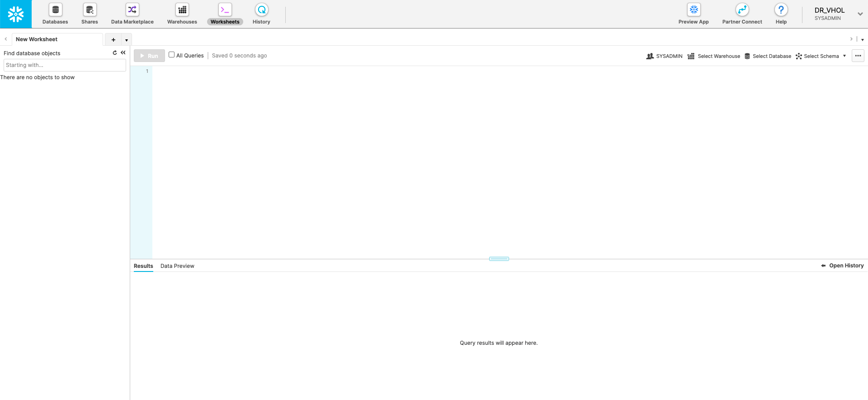This screenshot has width=868, height=400.
Task: Expand the DR_VHOL user menu
Action: [860, 14]
